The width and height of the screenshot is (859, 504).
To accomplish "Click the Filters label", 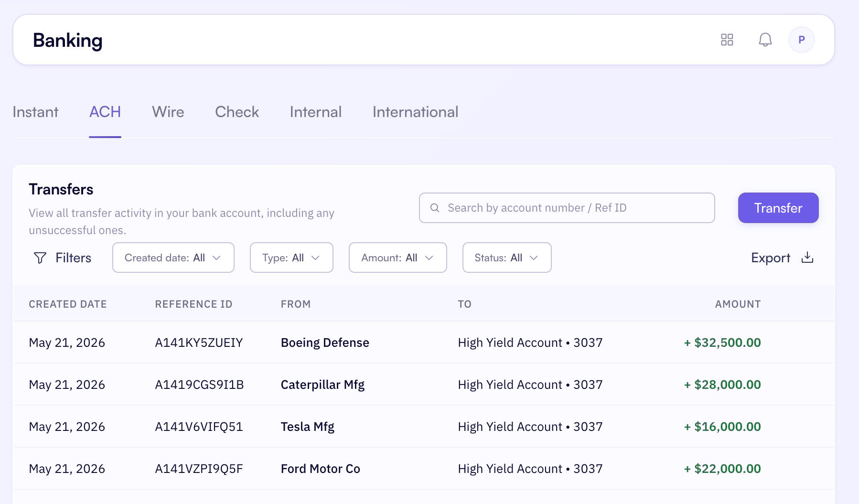I will coord(73,258).
